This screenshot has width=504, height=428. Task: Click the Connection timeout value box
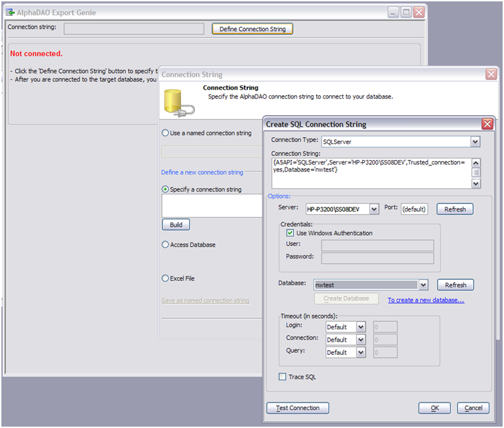385,340
